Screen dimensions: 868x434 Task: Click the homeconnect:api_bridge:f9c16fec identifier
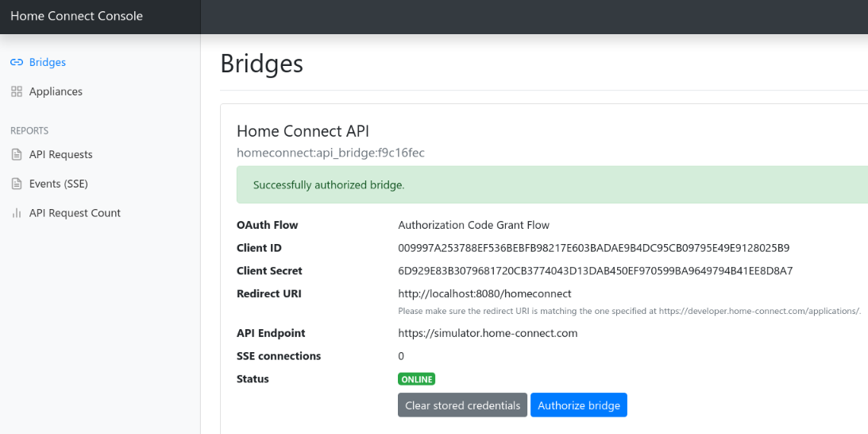[x=330, y=153]
